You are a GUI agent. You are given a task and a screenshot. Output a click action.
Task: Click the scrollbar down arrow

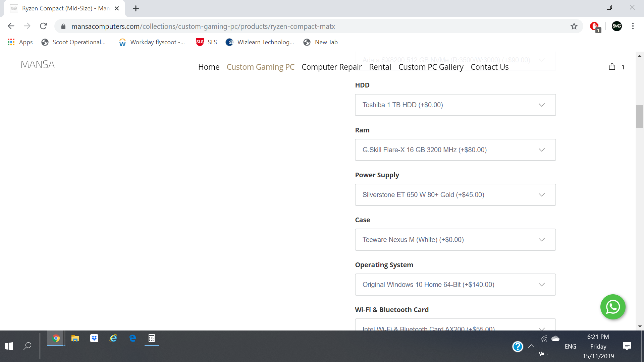click(x=640, y=326)
